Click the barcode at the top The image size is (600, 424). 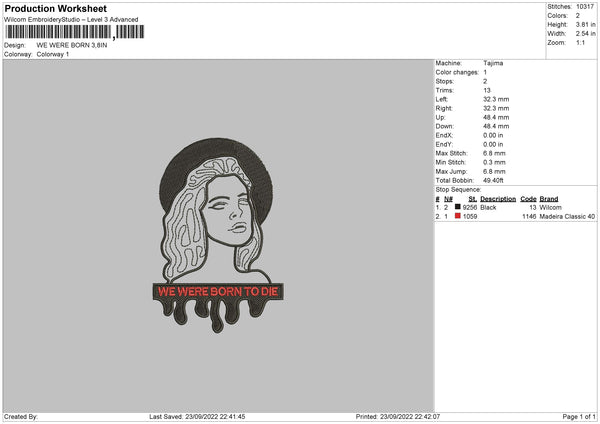(75, 32)
